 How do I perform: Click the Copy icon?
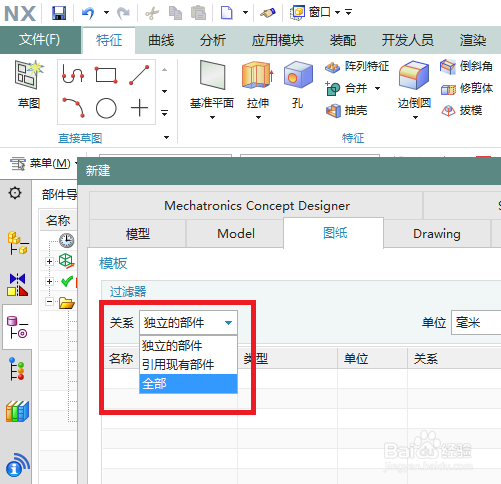tap(175, 13)
